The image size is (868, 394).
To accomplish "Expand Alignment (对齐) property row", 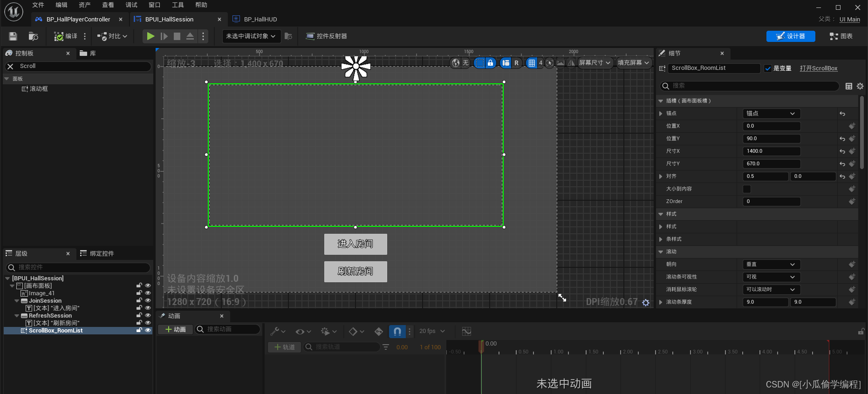I will click(x=661, y=177).
